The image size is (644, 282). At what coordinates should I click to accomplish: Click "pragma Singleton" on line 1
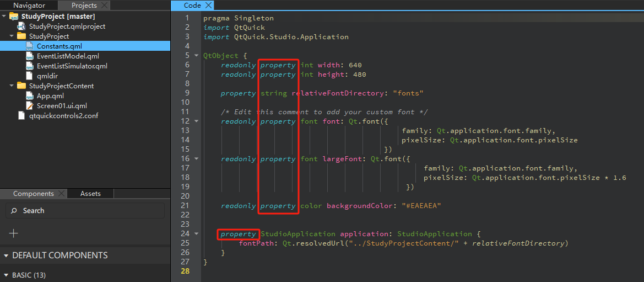(x=238, y=18)
